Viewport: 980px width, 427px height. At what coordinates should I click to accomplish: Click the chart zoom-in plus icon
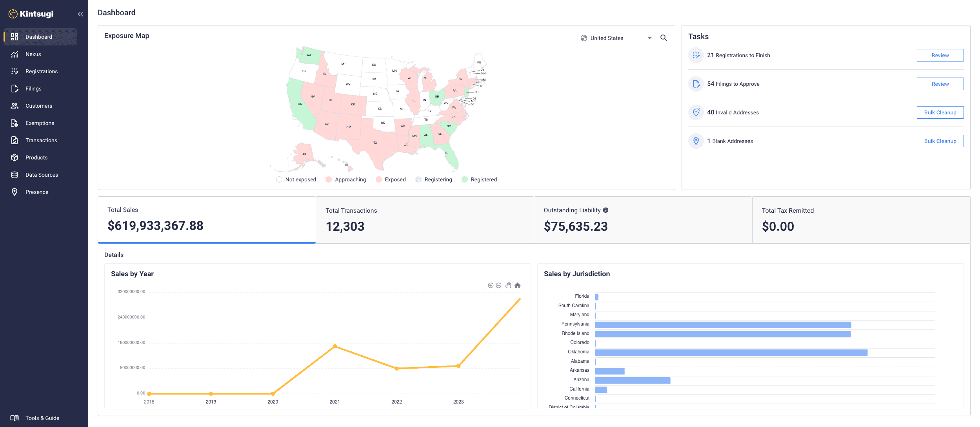point(491,286)
